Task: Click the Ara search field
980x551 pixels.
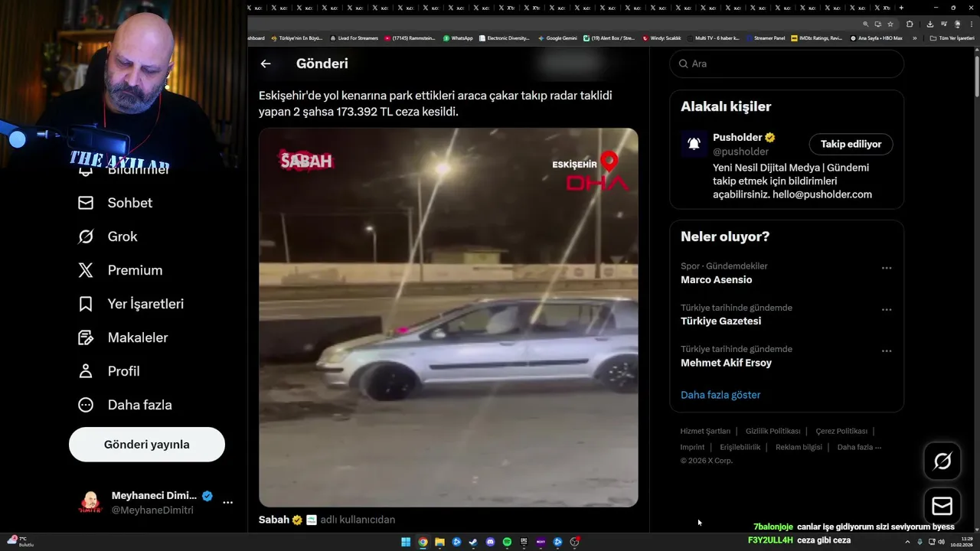Action: [x=786, y=64]
